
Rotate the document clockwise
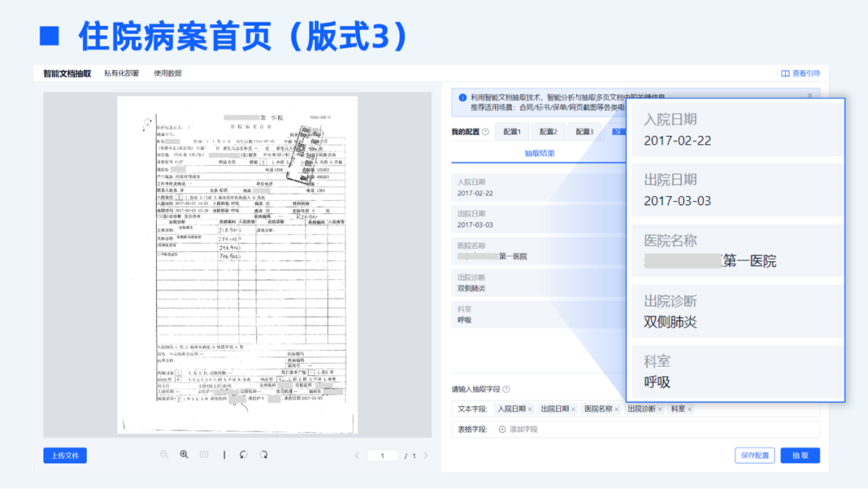click(x=264, y=454)
